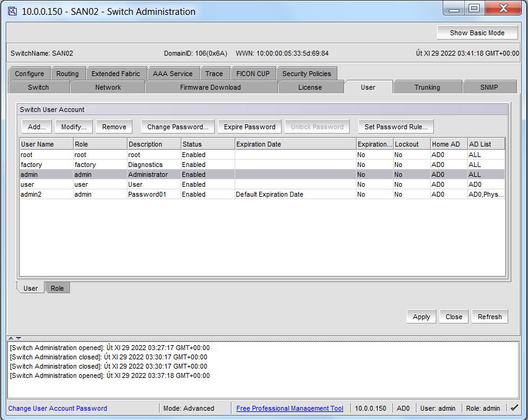Click the Expire Password button

click(x=249, y=127)
